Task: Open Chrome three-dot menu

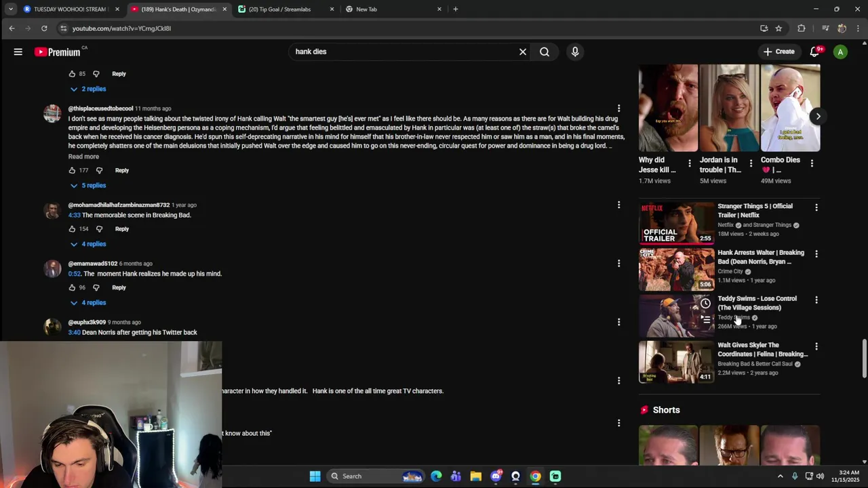Action: tap(858, 28)
